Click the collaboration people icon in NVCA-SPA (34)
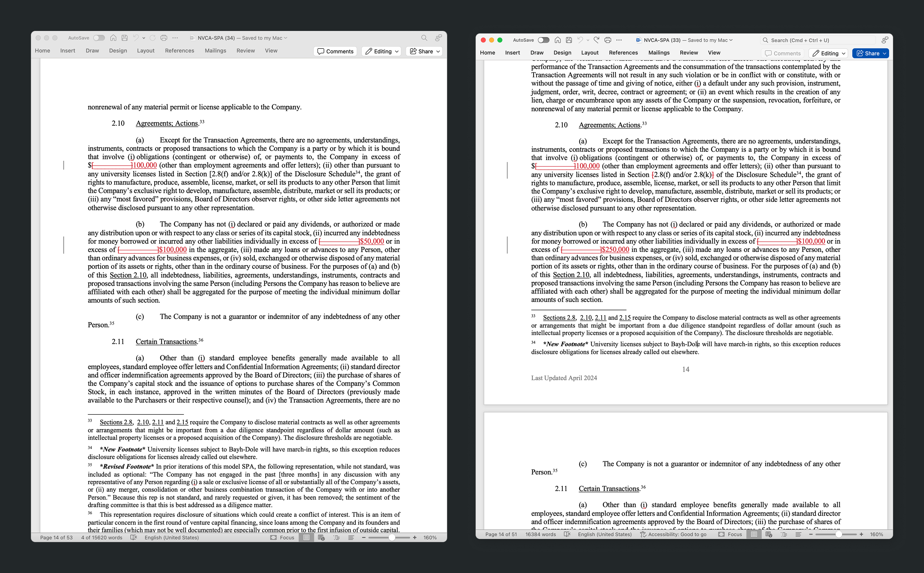The image size is (924, 573). [438, 38]
